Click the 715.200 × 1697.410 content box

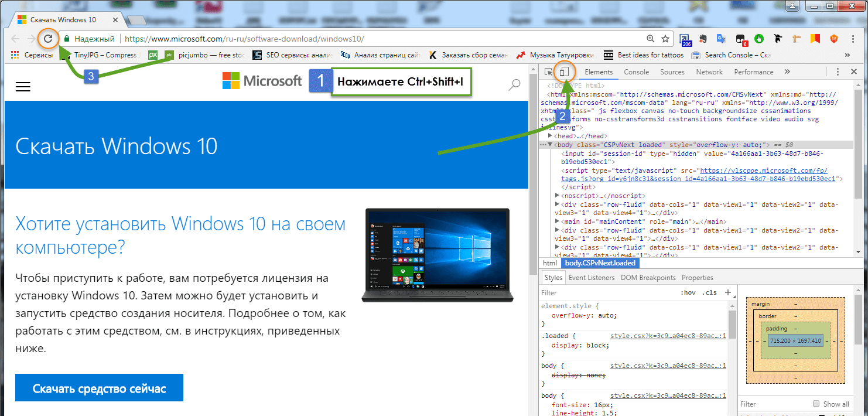pos(795,340)
